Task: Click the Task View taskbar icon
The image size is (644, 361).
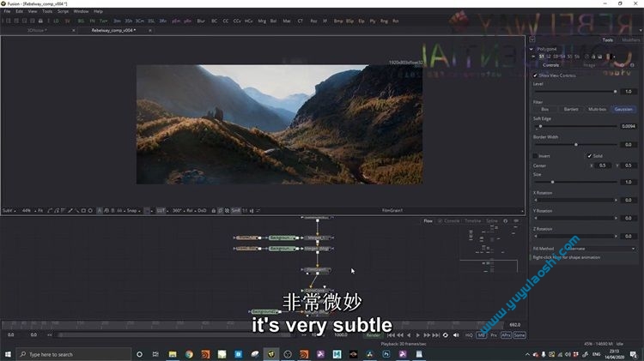Action: [155, 354]
